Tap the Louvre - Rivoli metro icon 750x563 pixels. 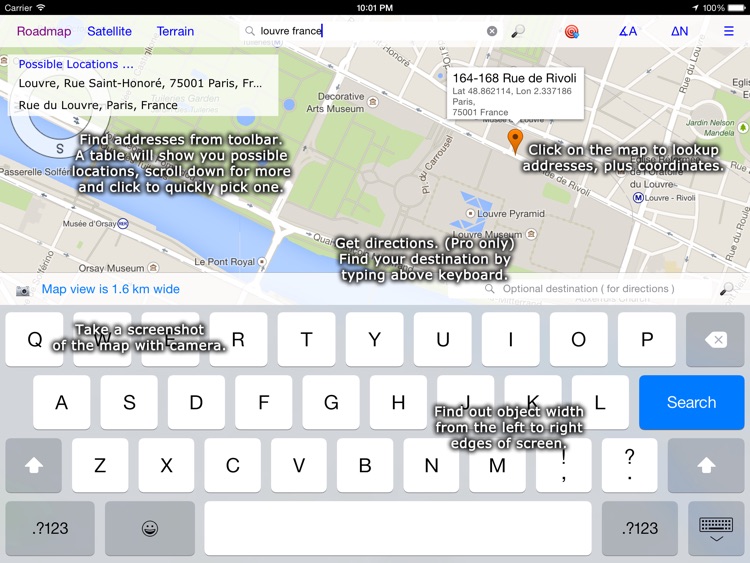[638, 198]
